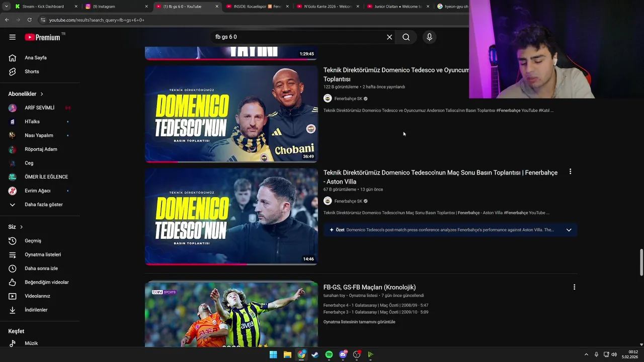
Task: Open Röportaj Adam subscription channel
Action: 40,149
